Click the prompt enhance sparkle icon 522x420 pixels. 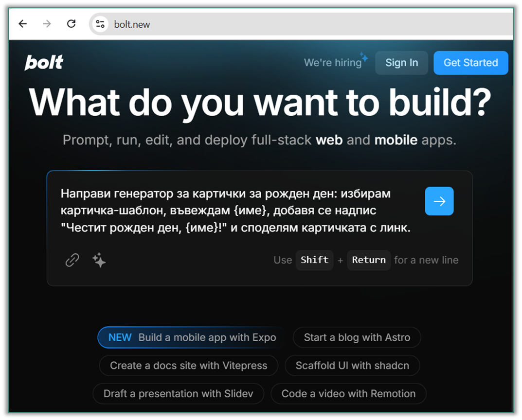click(98, 260)
